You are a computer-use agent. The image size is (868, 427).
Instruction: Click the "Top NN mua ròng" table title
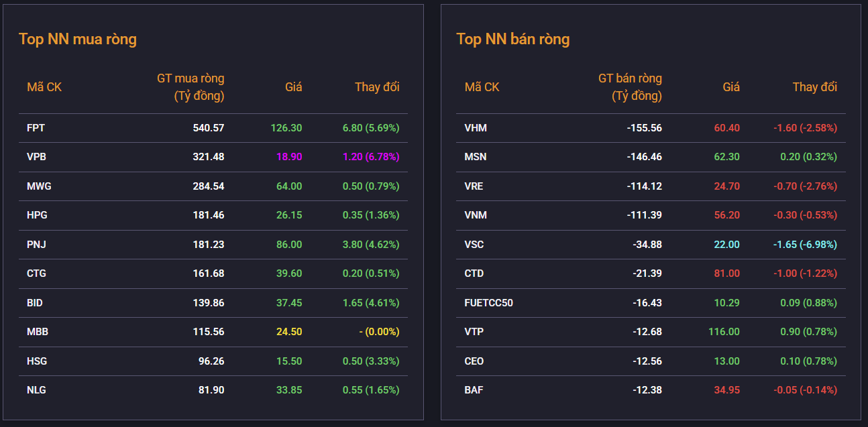[78, 39]
